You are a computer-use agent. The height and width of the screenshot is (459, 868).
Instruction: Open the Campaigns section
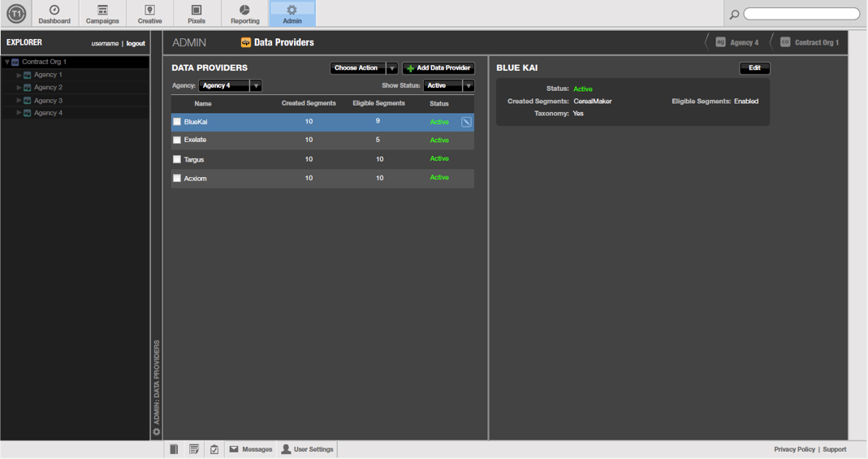[102, 14]
